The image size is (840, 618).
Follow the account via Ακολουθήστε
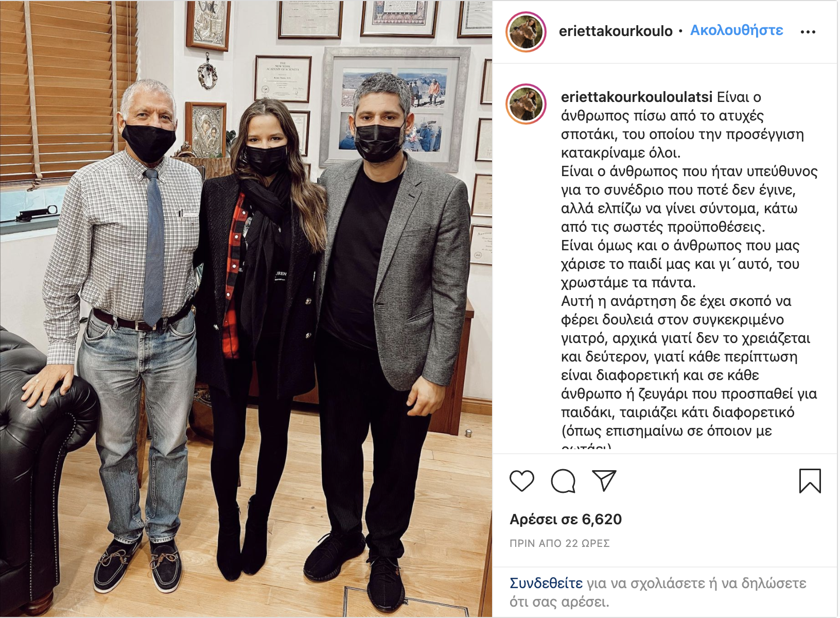click(x=737, y=30)
